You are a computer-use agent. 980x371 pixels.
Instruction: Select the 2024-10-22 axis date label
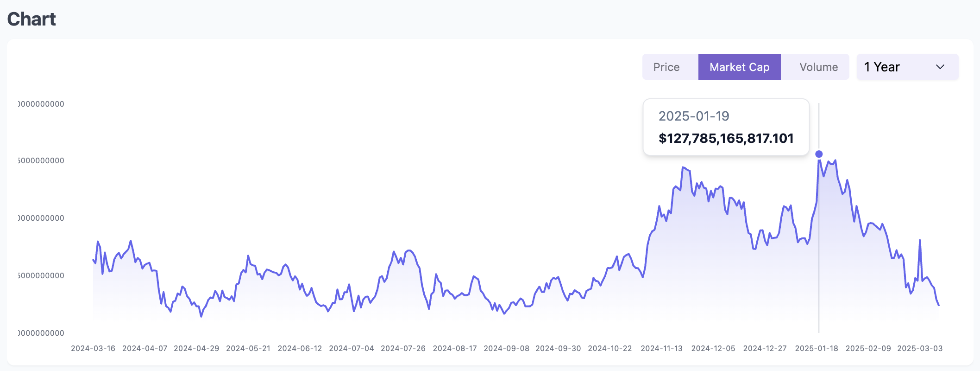coord(610,348)
